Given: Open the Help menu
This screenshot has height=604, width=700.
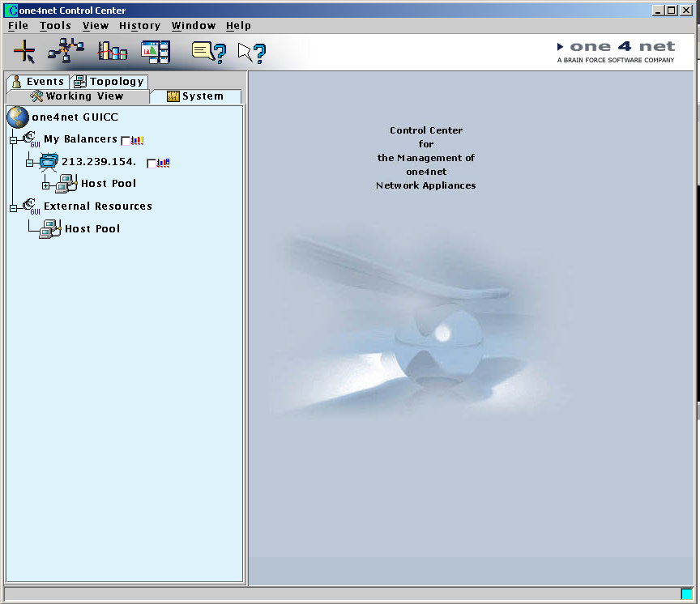Looking at the screenshot, I should (238, 26).
